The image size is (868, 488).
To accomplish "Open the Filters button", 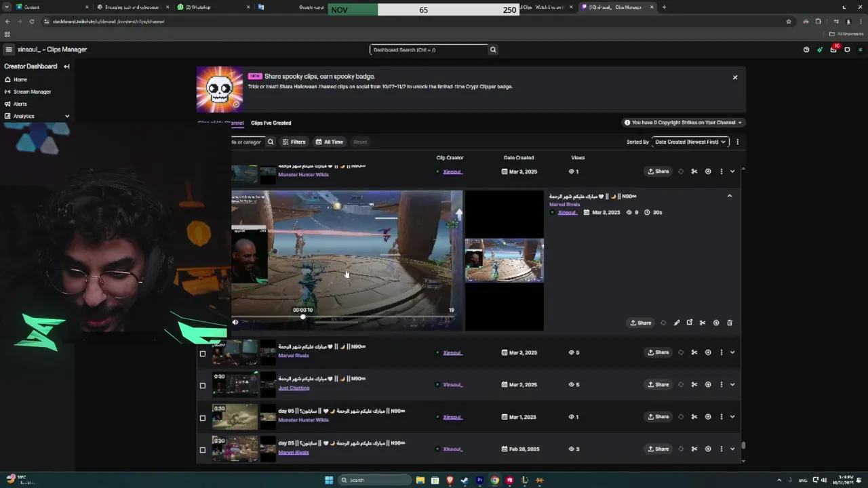I will tap(294, 142).
